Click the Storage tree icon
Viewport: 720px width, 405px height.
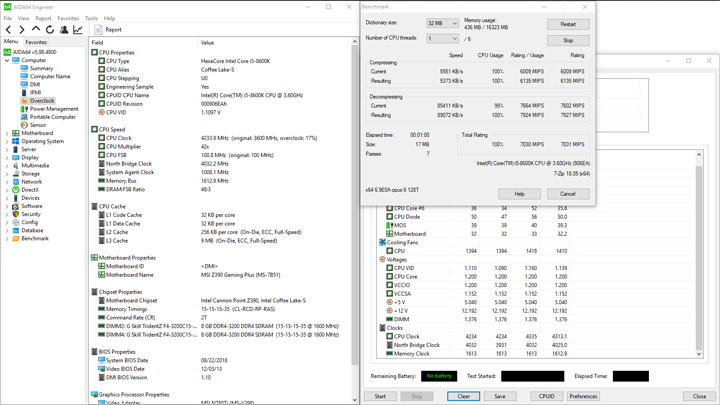tap(16, 174)
